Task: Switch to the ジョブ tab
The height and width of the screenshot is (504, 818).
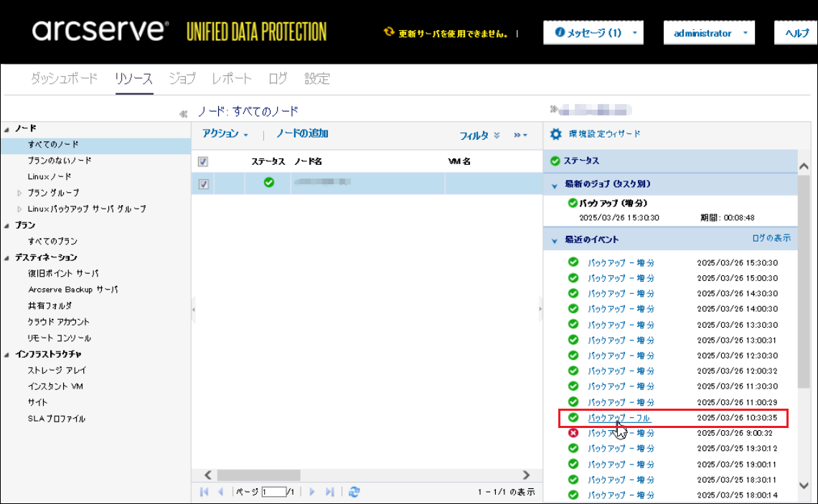Action: [182, 79]
